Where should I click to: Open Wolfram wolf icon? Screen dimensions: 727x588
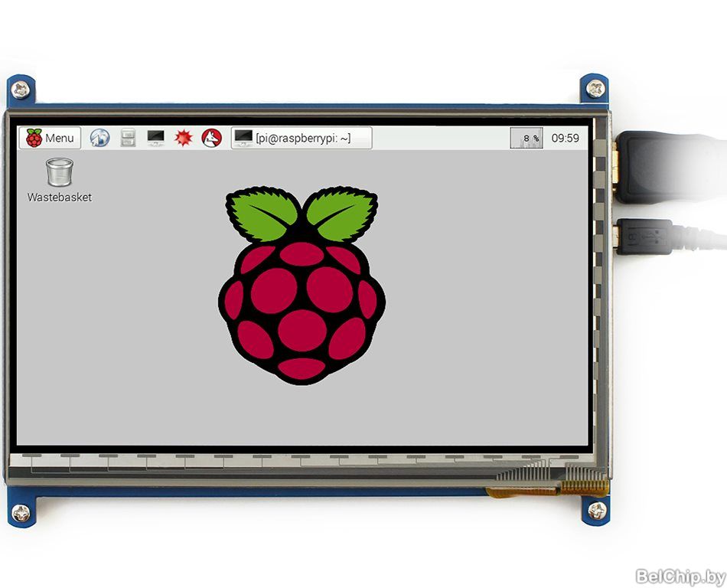tap(211, 138)
